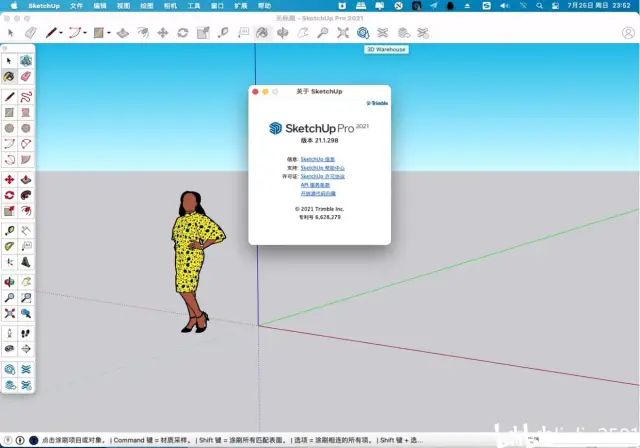The image size is (640, 448).
Task: Expand the Line tool dropdown arrow
Action: 61,33
